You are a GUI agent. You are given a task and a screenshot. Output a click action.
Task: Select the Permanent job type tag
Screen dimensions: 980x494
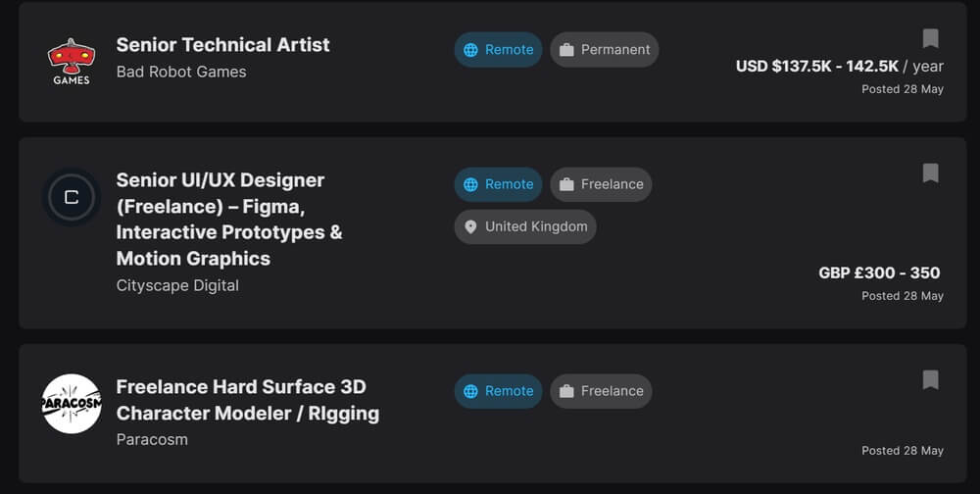pyautogui.click(x=605, y=50)
